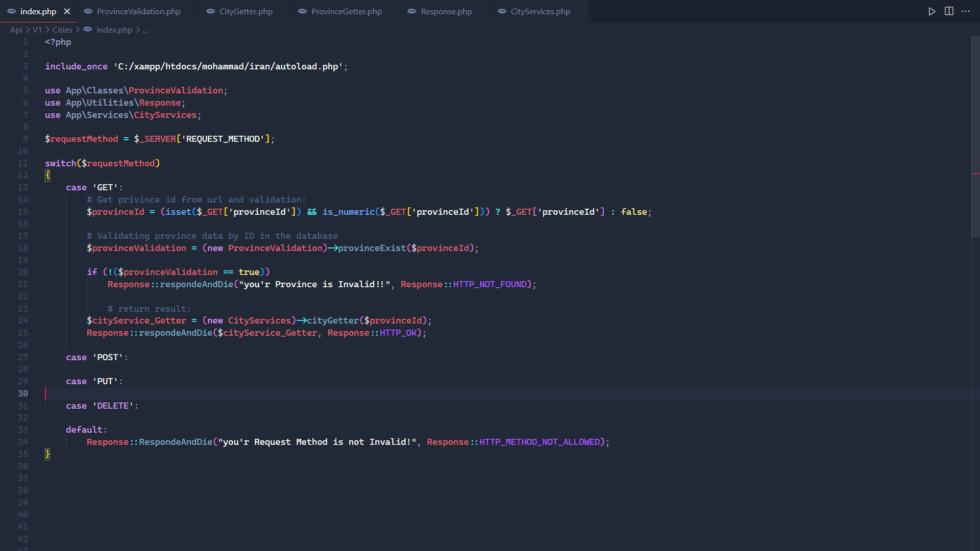Click the case 'GET' label
980x551 pixels.
click(94, 187)
